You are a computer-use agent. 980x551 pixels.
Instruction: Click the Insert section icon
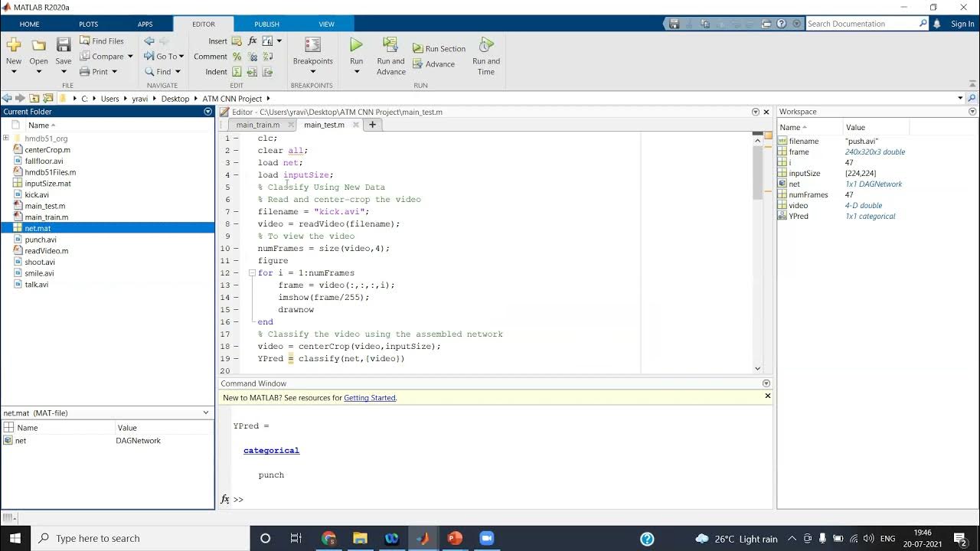237,41
